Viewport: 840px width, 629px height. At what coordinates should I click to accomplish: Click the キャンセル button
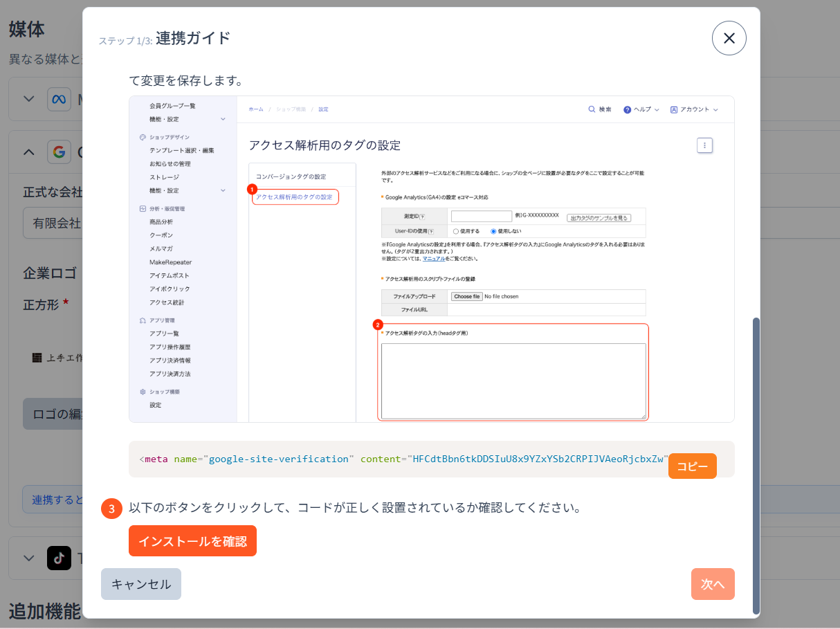[x=141, y=584]
